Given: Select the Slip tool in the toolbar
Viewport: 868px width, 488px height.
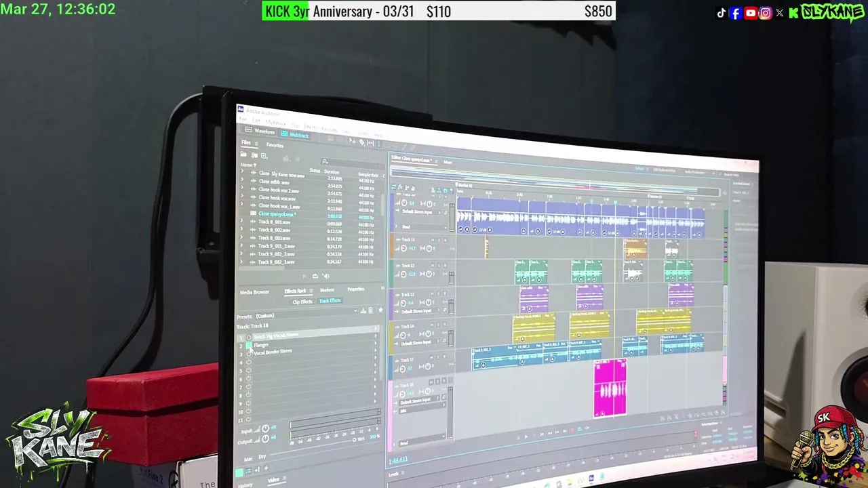Looking at the screenshot, I should coord(370,142).
